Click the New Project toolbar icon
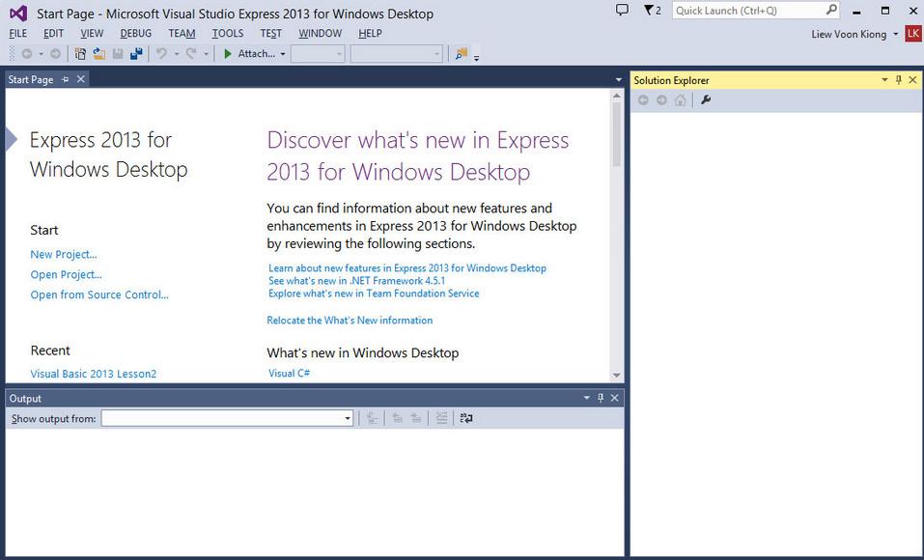Screen dimensions: 924x560 [80, 54]
